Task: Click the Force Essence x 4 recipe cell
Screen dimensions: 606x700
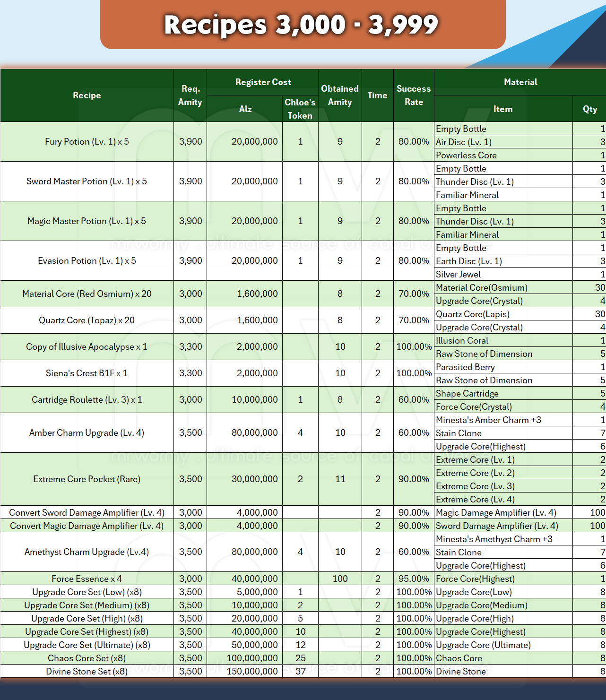Action: point(87,579)
